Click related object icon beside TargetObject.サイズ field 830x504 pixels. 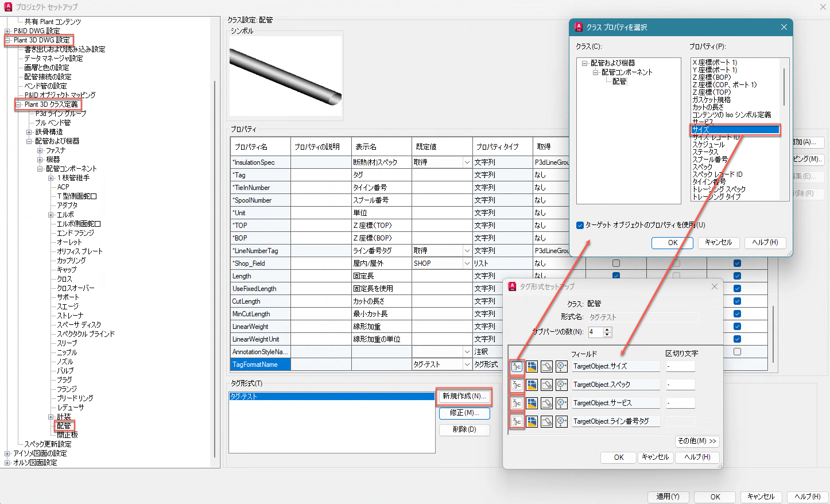pyautogui.click(x=546, y=366)
